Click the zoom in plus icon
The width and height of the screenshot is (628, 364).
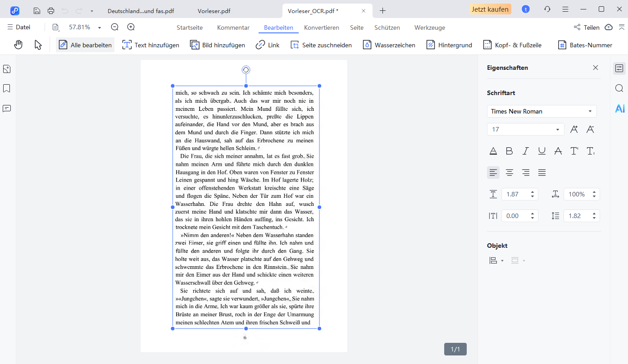[131, 27]
